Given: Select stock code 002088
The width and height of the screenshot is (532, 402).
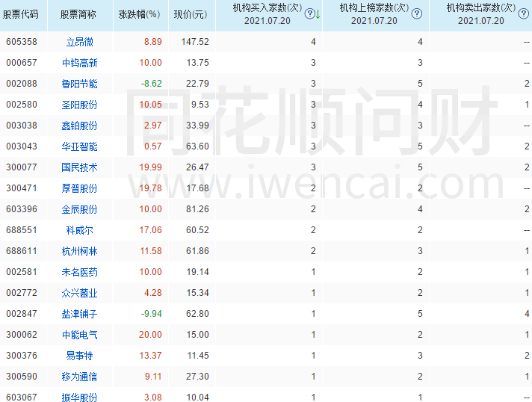Looking at the screenshot, I should pos(22,84).
